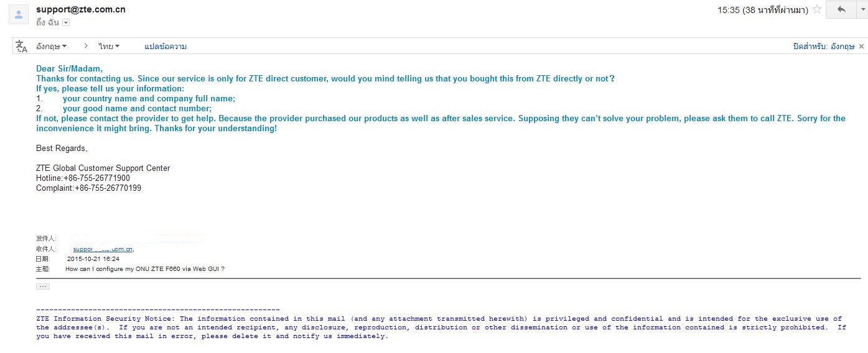Click the 15:35 message timestamp
868x353 pixels.
coord(763,10)
